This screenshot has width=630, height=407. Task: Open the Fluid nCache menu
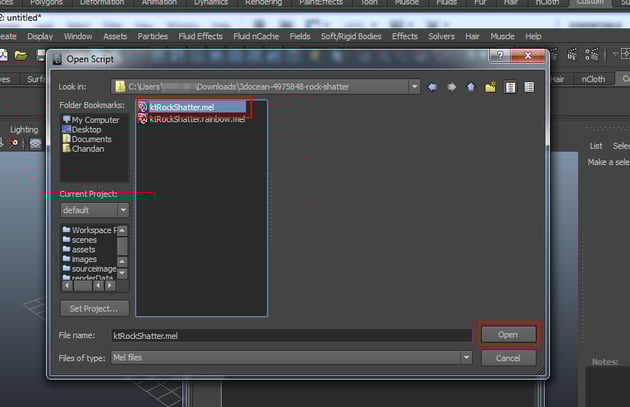[256, 37]
